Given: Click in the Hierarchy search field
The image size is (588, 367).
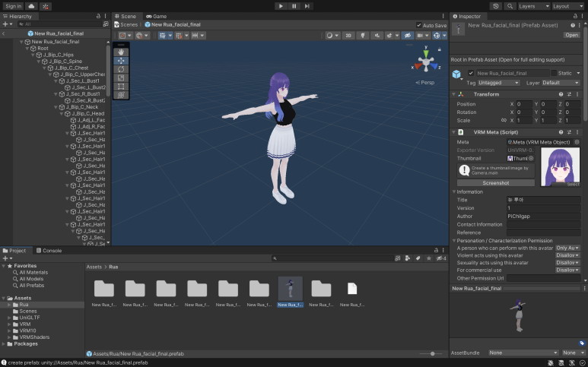Looking at the screenshot, I should click(x=62, y=24).
